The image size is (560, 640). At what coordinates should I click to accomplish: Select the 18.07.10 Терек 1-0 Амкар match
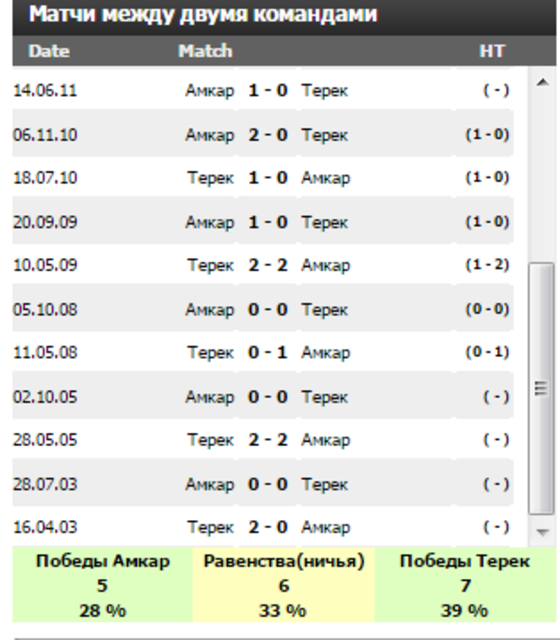[263, 178]
